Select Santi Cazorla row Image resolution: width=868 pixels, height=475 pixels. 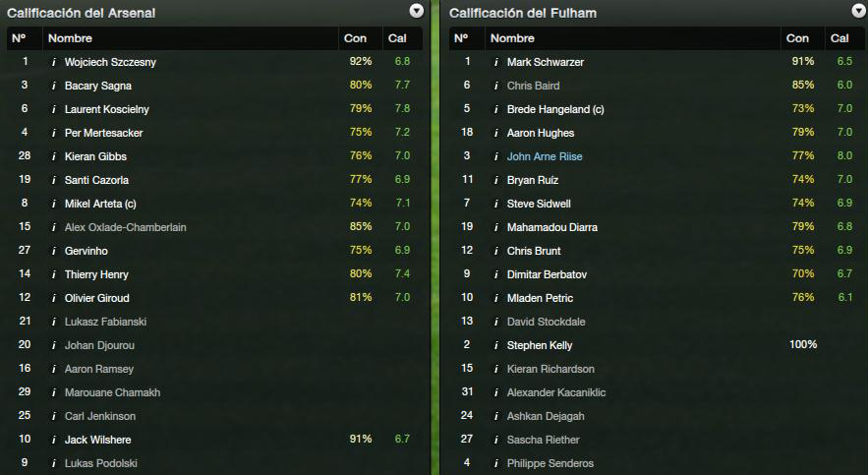click(x=214, y=180)
